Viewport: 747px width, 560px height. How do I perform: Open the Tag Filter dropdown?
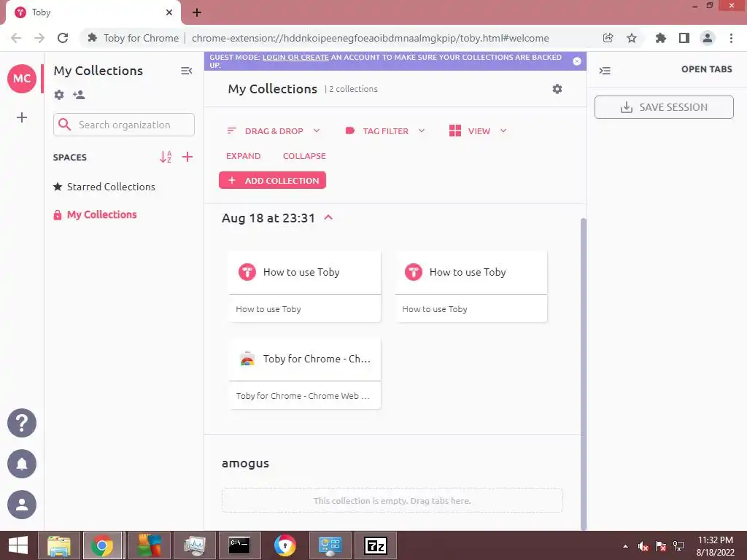pos(384,131)
